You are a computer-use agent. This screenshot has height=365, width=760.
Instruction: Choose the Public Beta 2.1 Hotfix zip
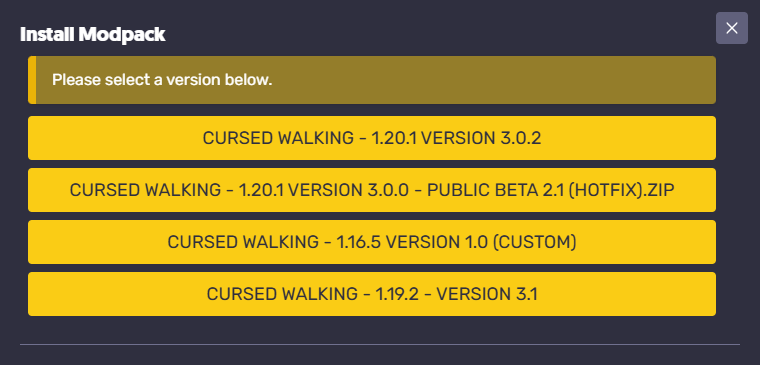[x=372, y=190]
